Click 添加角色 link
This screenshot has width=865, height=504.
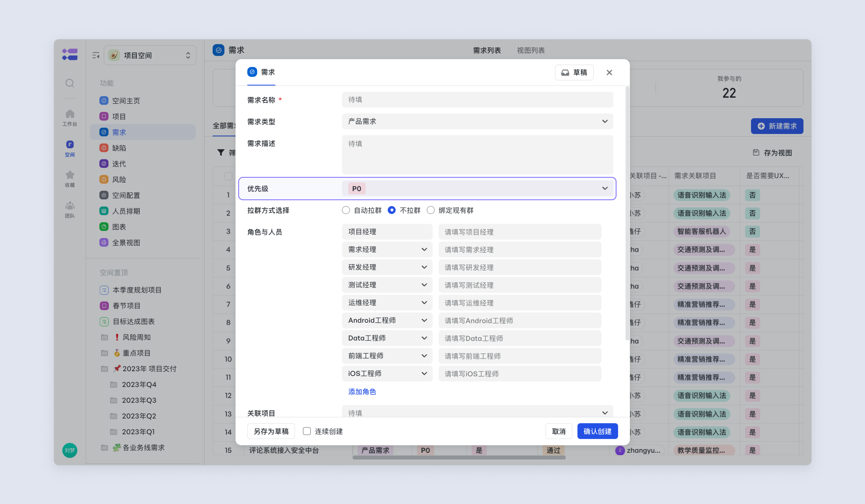click(362, 391)
